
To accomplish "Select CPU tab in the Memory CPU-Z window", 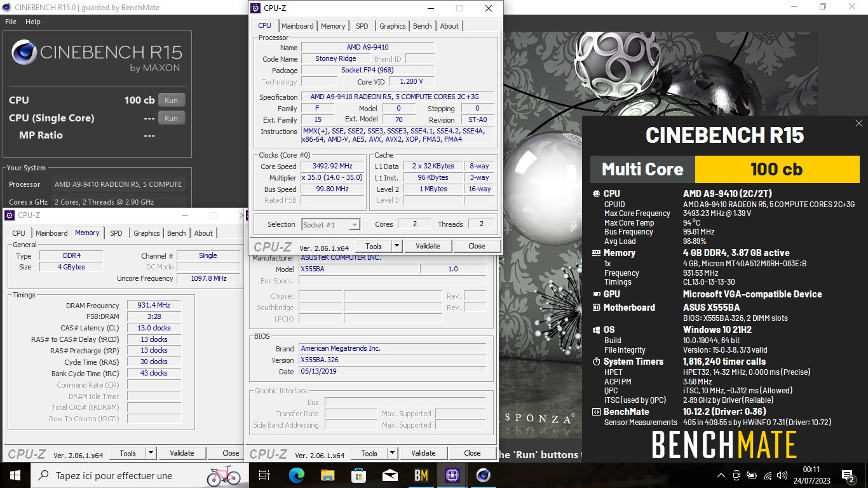I will (x=19, y=233).
